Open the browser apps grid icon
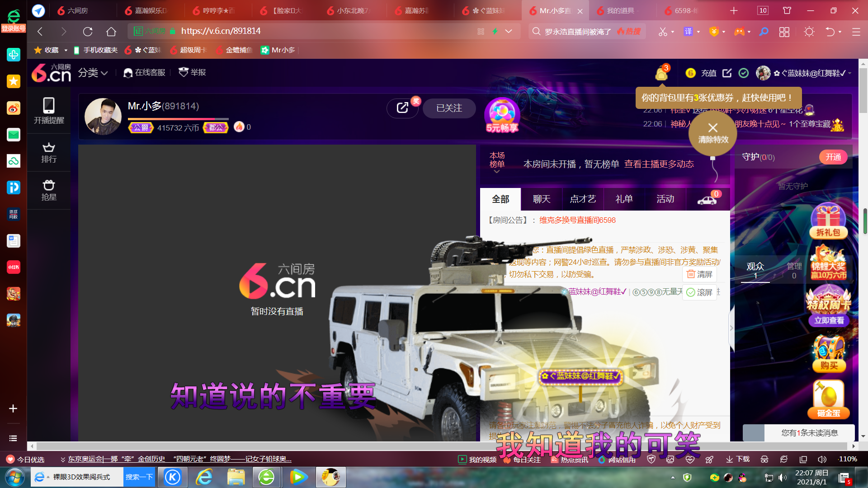Viewport: 868px width, 488px height. (x=784, y=32)
